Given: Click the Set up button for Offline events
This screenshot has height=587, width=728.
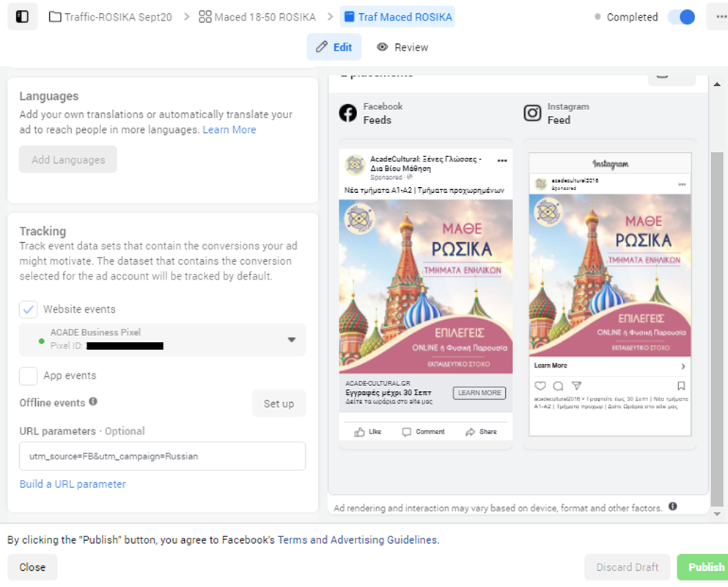Looking at the screenshot, I should (279, 404).
